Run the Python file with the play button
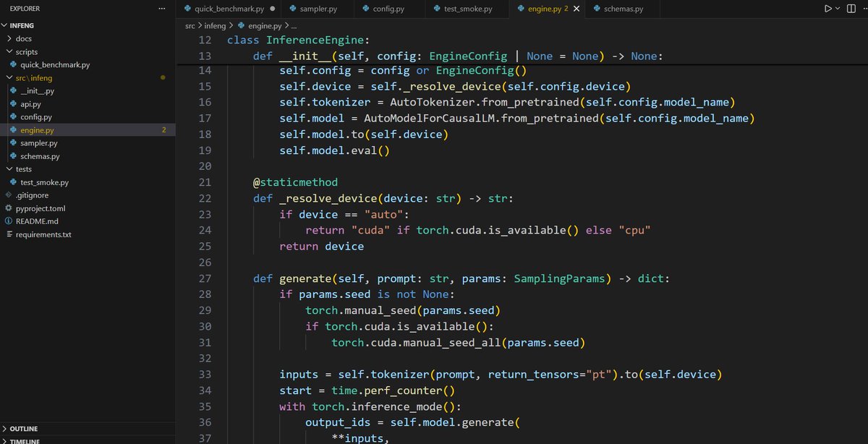868x444 pixels. tap(827, 9)
